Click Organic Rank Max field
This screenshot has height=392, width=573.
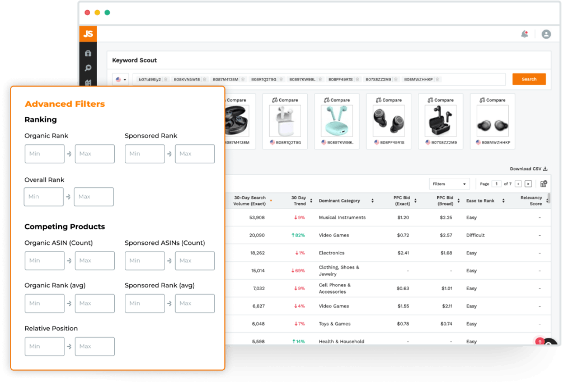pyautogui.click(x=95, y=154)
